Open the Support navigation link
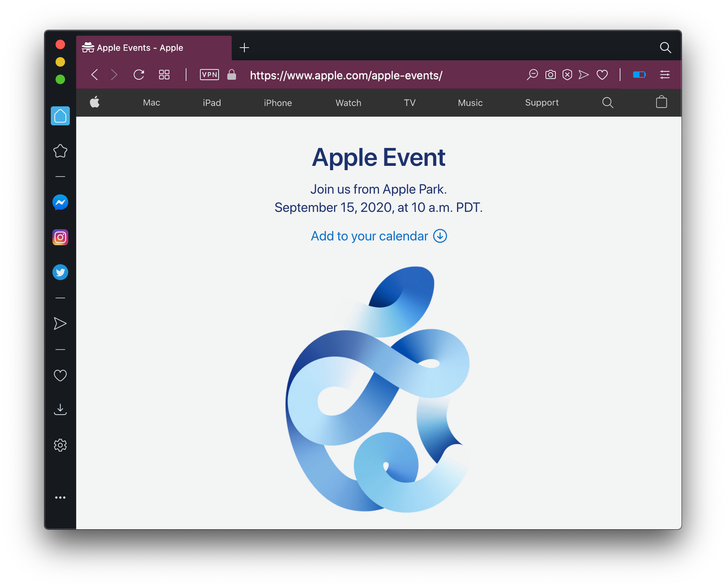Viewport: 726px width, 588px height. click(542, 103)
